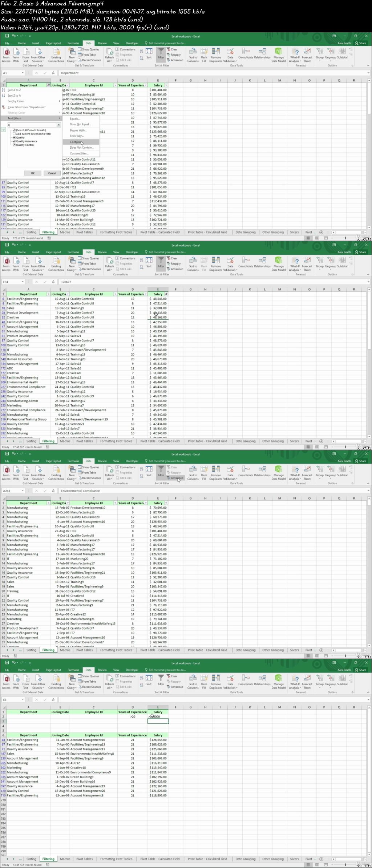Screen dimensions: 372x868
Task: Click What-If Analysis icon in third Excel window
Action: click(x=295, y=473)
